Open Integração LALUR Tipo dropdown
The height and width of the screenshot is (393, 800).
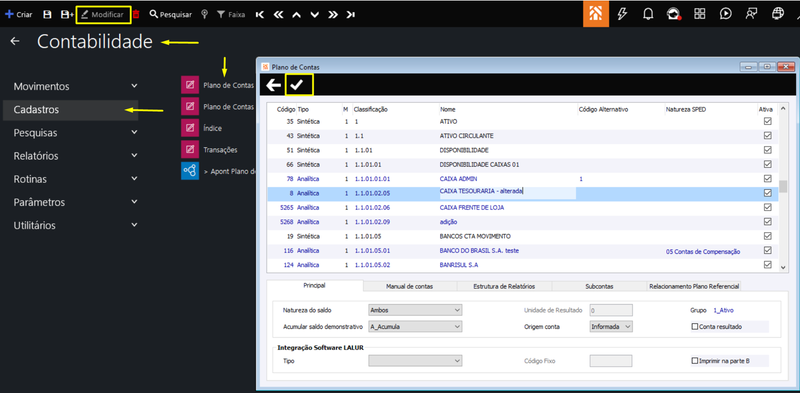coord(415,361)
